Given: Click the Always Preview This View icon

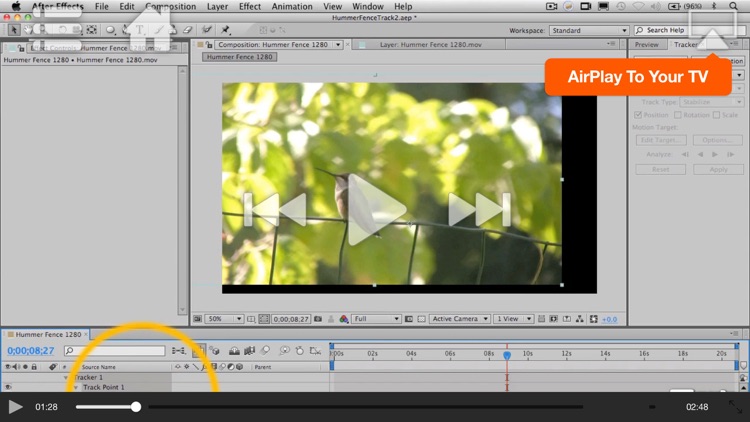Looking at the screenshot, I should tap(197, 319).
